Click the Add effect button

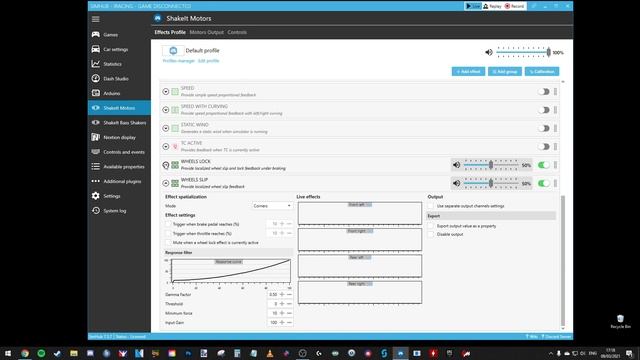coord(468,71)
